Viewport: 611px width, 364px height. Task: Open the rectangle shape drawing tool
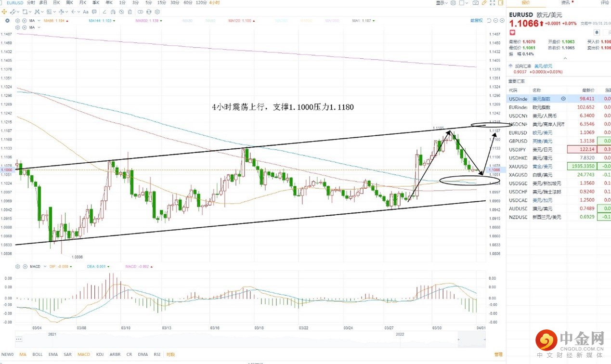(25, 12)
